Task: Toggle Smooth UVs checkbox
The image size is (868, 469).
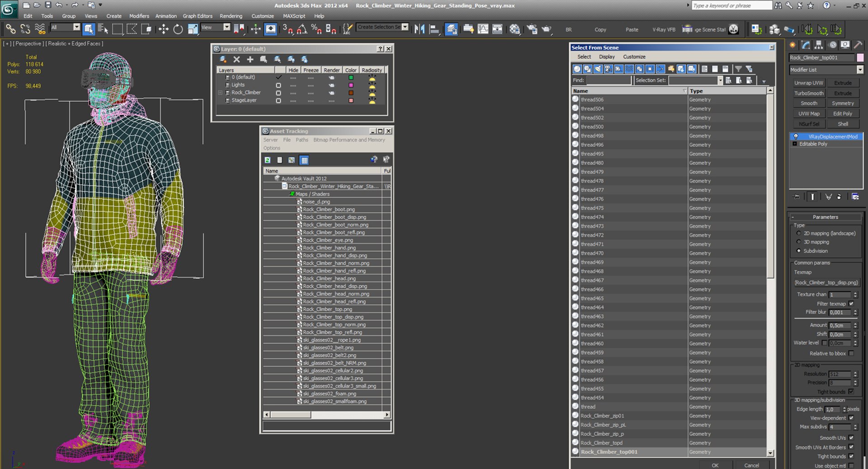Action: 851,438
